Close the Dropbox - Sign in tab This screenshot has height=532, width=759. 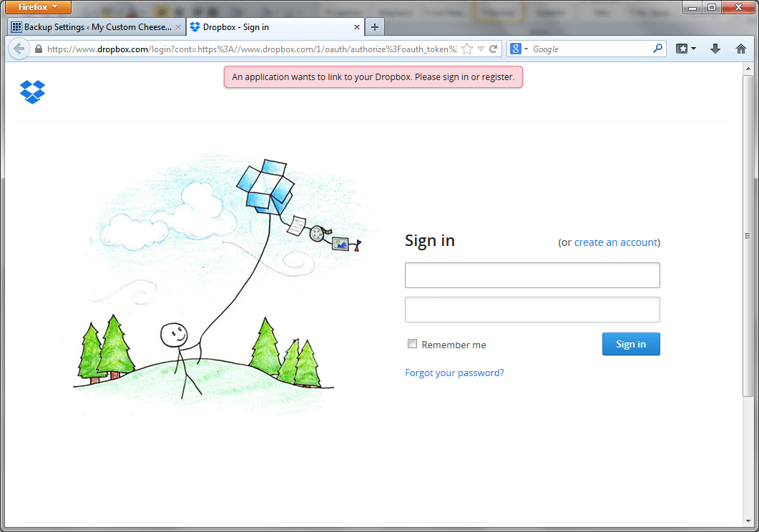coord(357,27)
